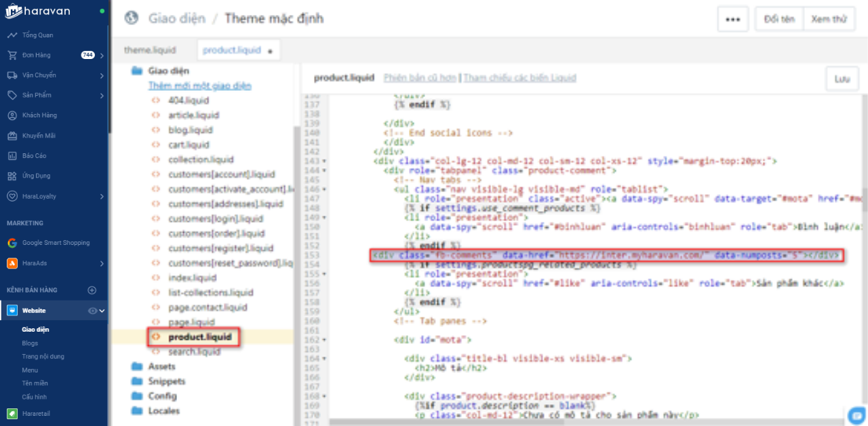Click globe icon beside Giao diện
The height and width of the screenshot is (426, 868).
point(131,18)
